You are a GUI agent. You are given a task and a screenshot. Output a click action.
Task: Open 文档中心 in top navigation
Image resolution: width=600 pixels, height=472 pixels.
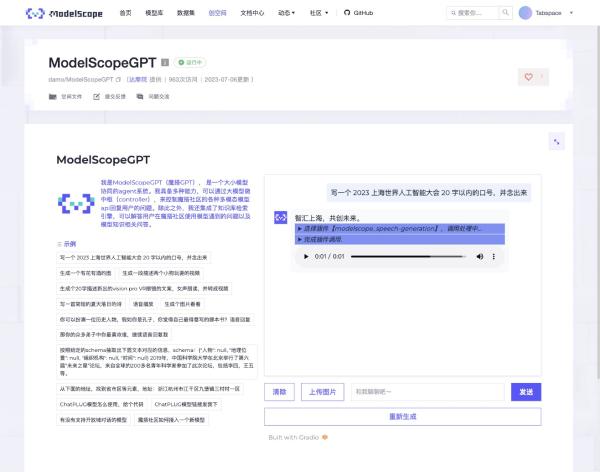(x=252, y=13)
